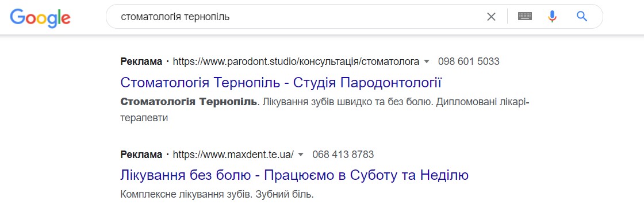This screenshot has width=644, height=212.
Task: Clear the search query with X icon
Action: (491, 17)
